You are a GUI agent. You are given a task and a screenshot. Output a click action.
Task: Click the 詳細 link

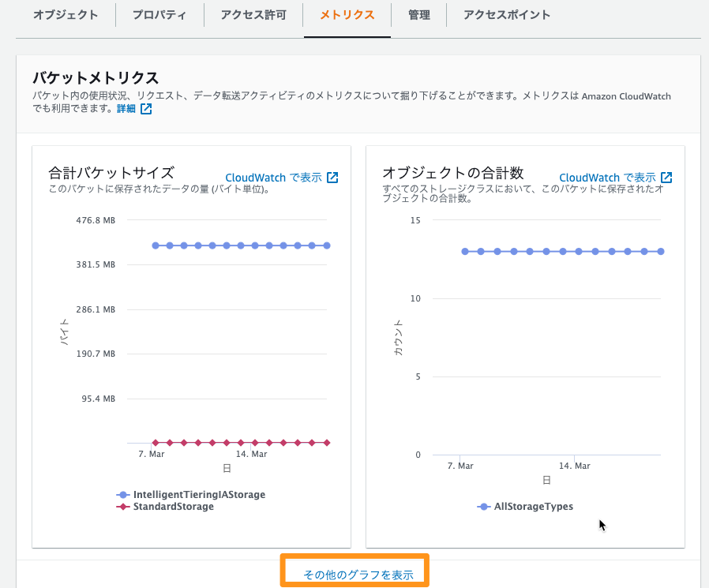[126, 108]
